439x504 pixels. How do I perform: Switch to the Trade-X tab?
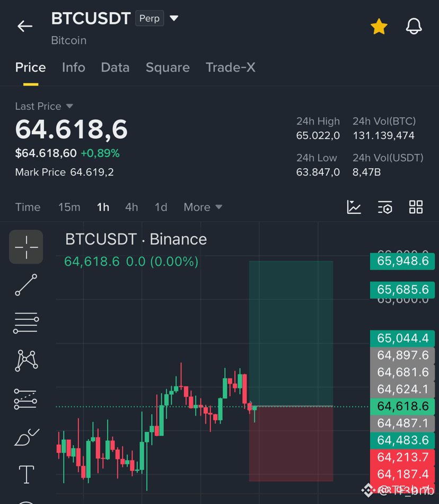(231, 67)
